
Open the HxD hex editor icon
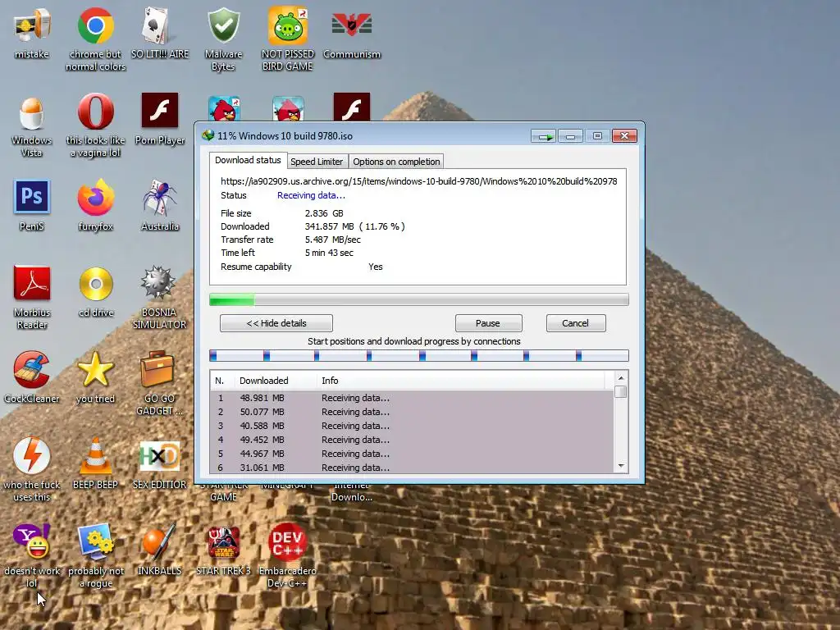pos(159,456)
